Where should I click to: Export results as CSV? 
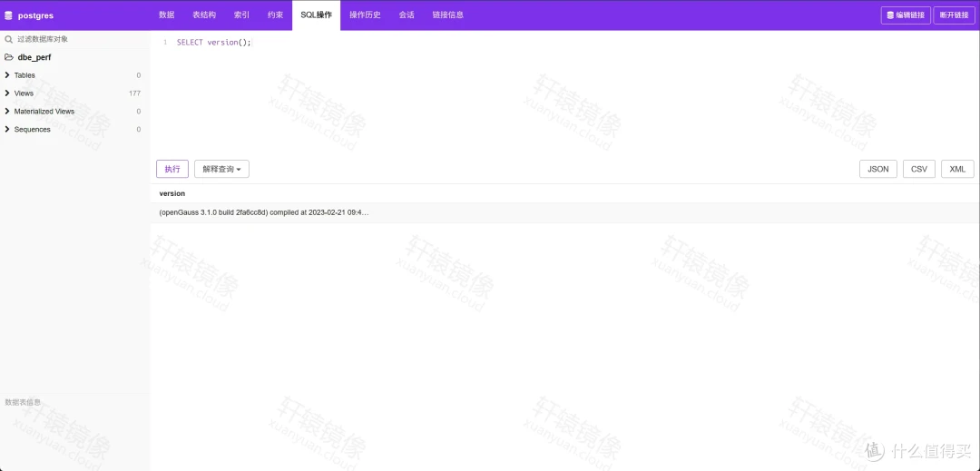tap(918, 170)
